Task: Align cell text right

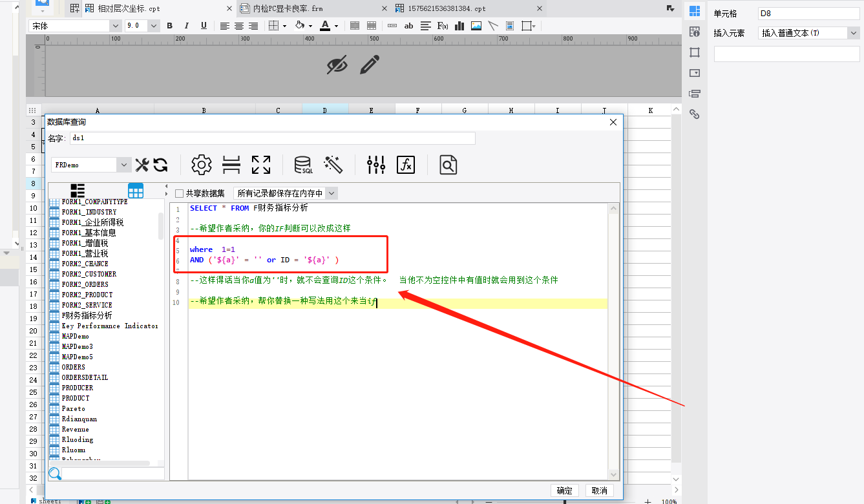Action: pyautogui.click(x=253, y=26)
